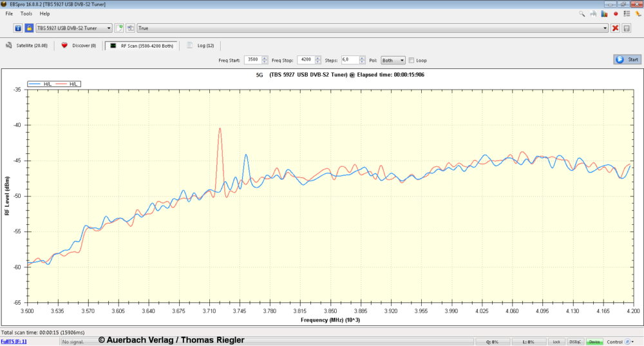This screenshot has height=346, width=644.
Task: Click the binoculars icon at top right
Action: [x=593, y=14]
